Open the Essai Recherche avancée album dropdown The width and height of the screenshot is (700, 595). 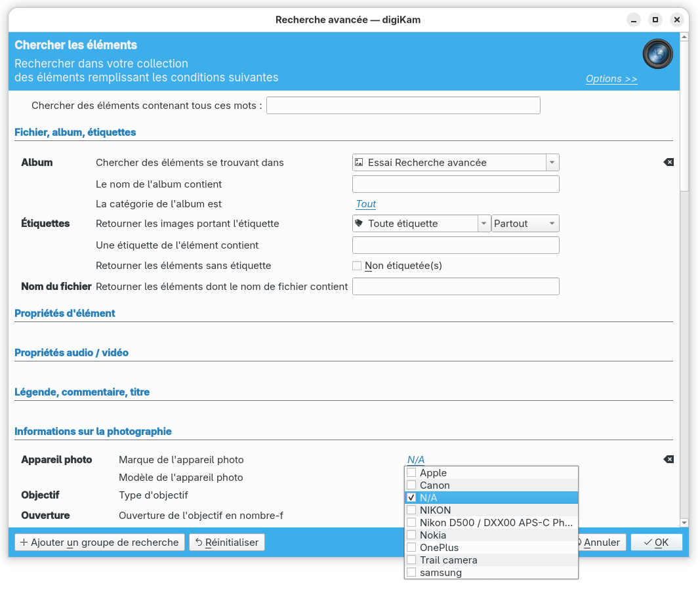pos(552,162)
